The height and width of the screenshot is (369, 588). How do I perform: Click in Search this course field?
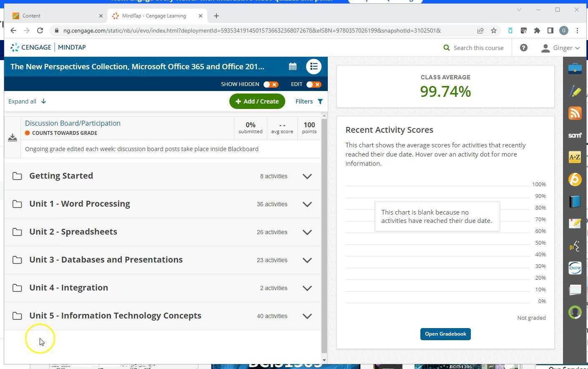(x=478, y=48)
